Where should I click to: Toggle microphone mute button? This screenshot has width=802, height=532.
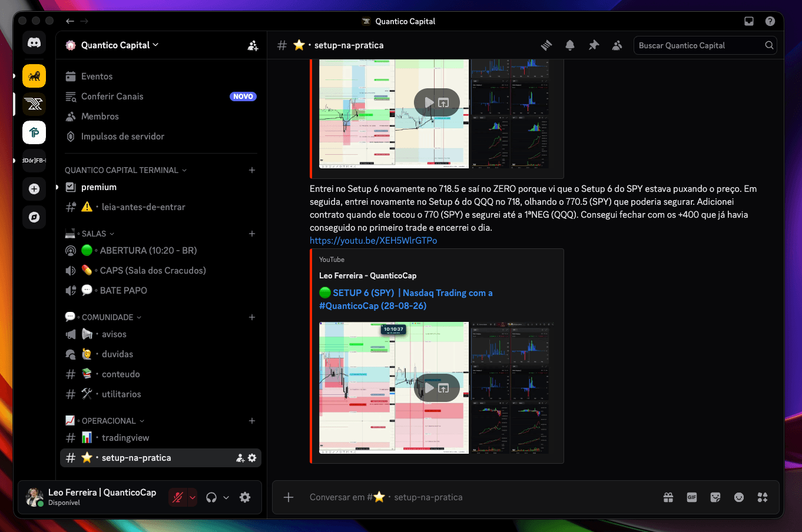tap(177, 497)
